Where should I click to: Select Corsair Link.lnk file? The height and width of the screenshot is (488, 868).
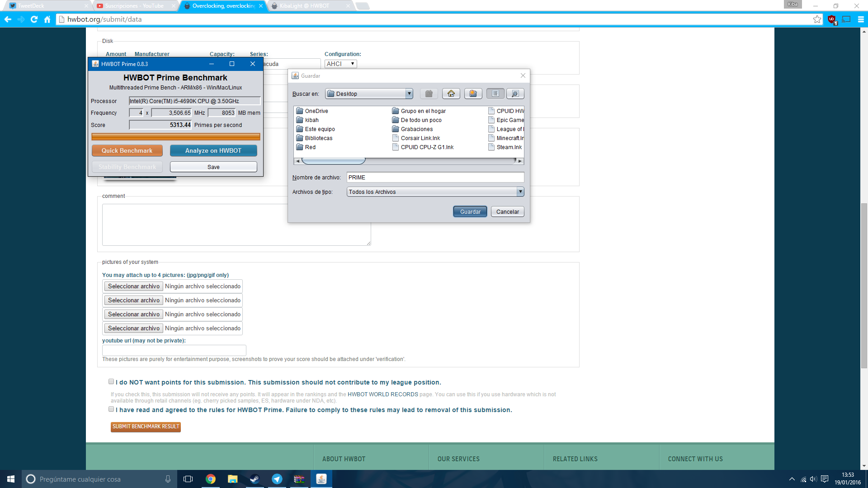(x=416, y=138)
